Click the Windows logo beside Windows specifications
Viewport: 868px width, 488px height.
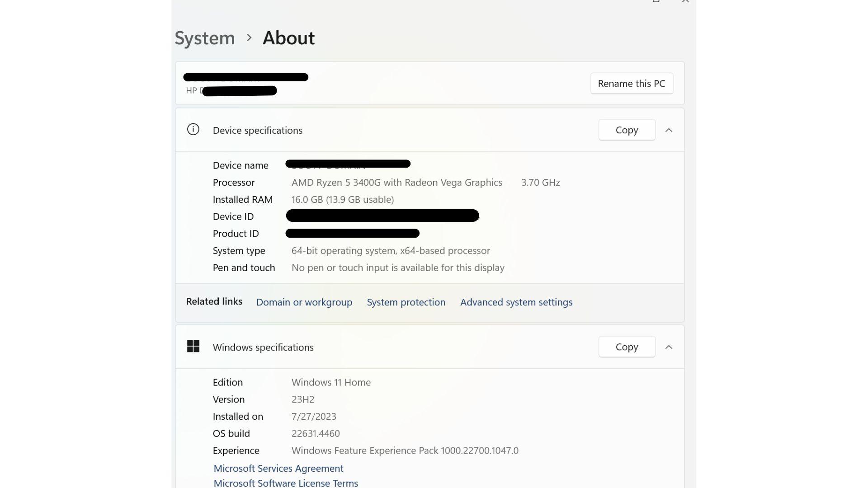pos(193,346)
